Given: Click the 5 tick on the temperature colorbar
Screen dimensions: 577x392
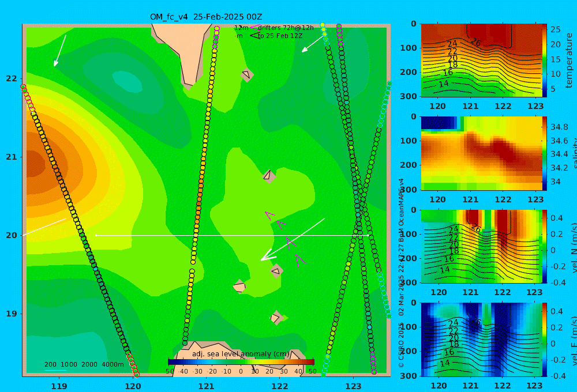Looking at the screenshot, I should coord(553,89).
